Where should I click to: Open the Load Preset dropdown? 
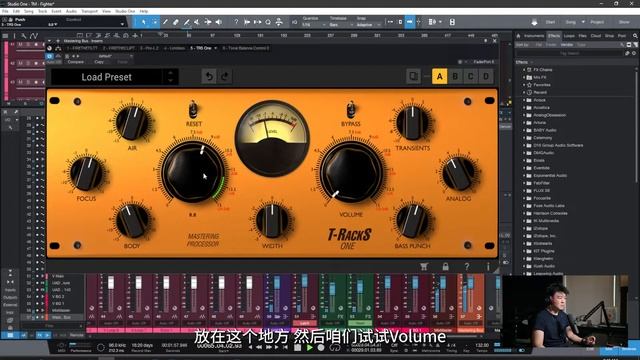(x=107, y=77)
